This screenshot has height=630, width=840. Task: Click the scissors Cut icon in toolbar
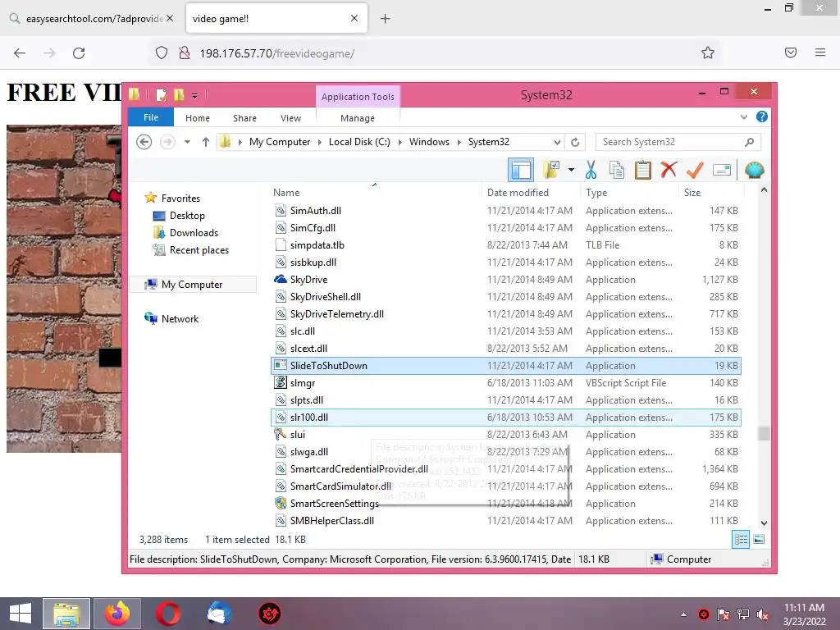[591, 171]
